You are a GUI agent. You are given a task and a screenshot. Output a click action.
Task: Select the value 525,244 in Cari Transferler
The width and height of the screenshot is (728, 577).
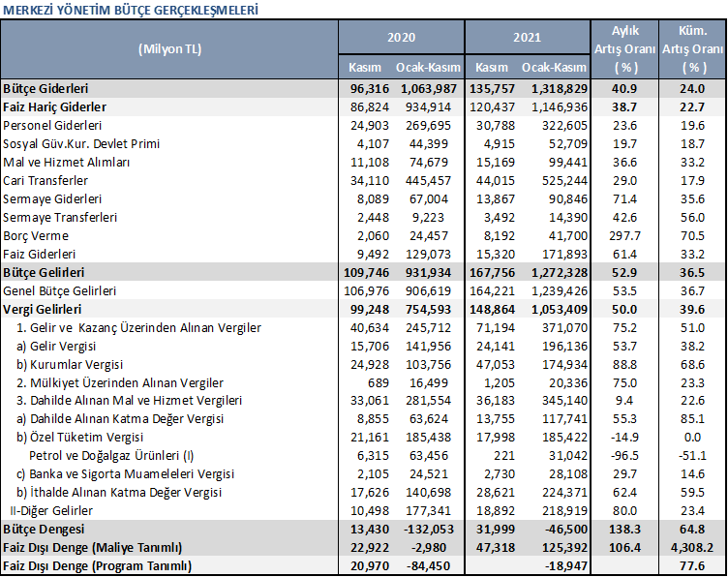pyautogui.click(x=565, y=181)
